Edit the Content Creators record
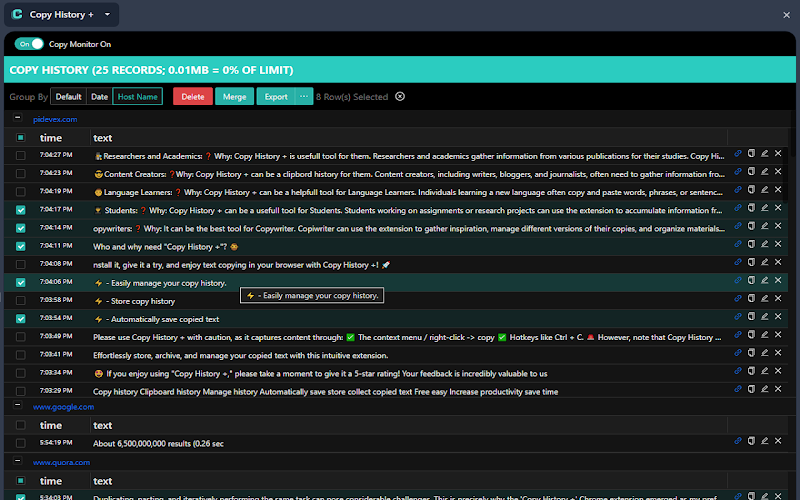This screenshot has width=800, height=500. tap(764, 171)
